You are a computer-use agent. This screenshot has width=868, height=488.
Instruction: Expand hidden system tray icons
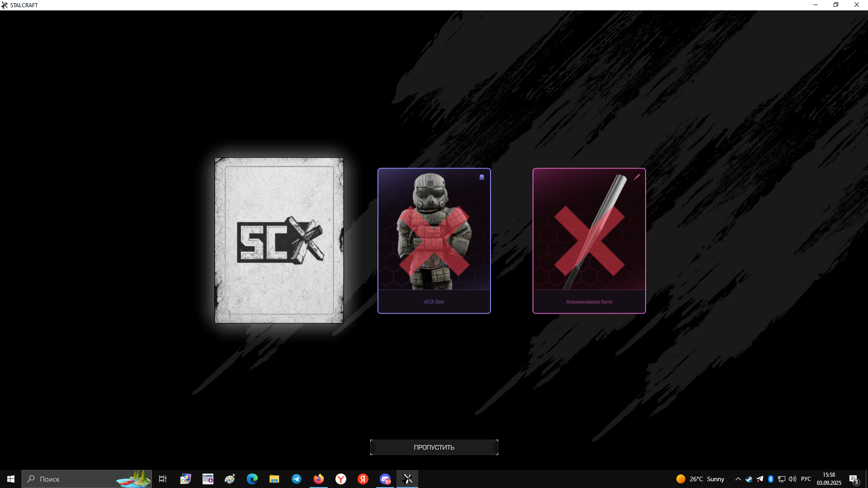pos(738,479)
